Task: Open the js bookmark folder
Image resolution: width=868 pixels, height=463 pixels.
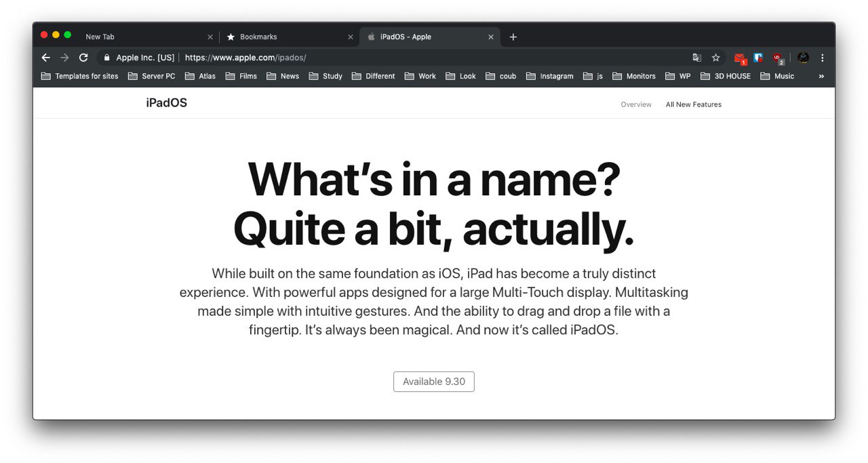Action: pyautogui.click(x=593, y=76)
